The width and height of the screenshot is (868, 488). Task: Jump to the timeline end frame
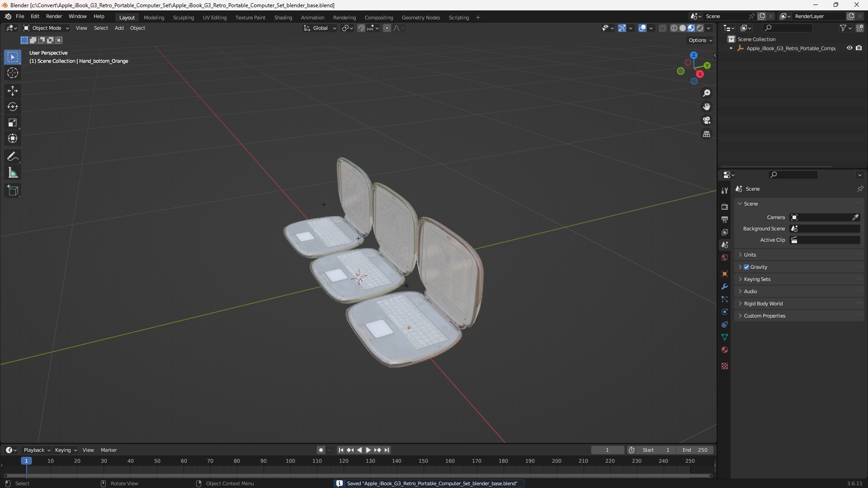click(x=387, y=450)
